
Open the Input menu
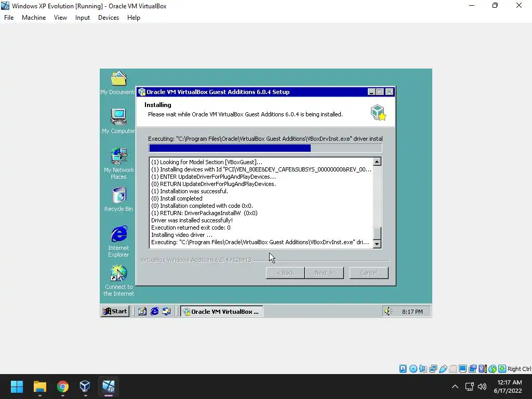(x=83, y=18)
